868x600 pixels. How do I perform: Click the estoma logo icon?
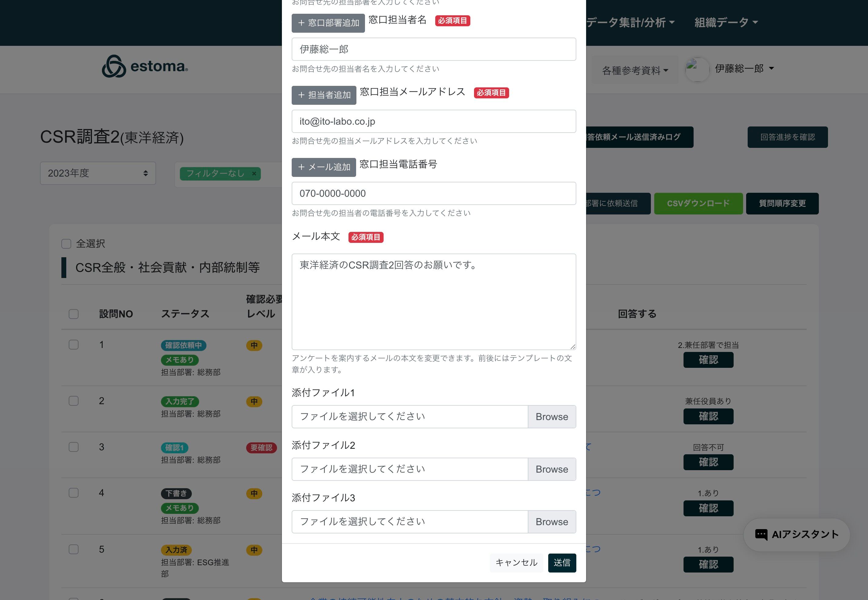pos(114,67)
